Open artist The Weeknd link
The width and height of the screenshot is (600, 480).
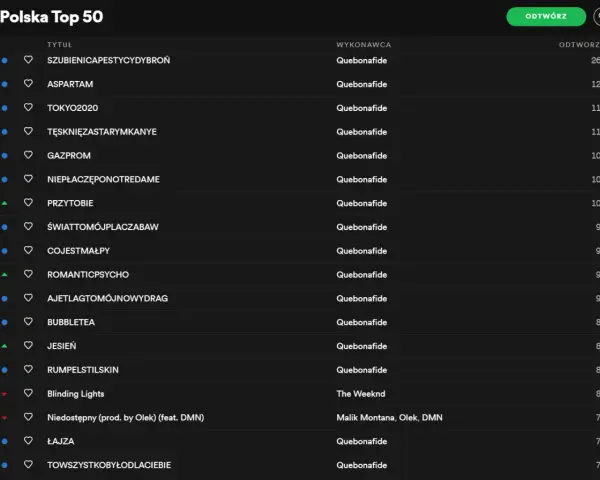361,394
